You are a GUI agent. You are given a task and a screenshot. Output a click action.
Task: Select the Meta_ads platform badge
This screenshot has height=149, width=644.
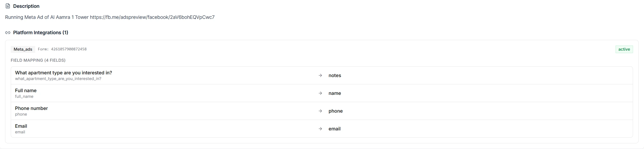click(23, 49)
